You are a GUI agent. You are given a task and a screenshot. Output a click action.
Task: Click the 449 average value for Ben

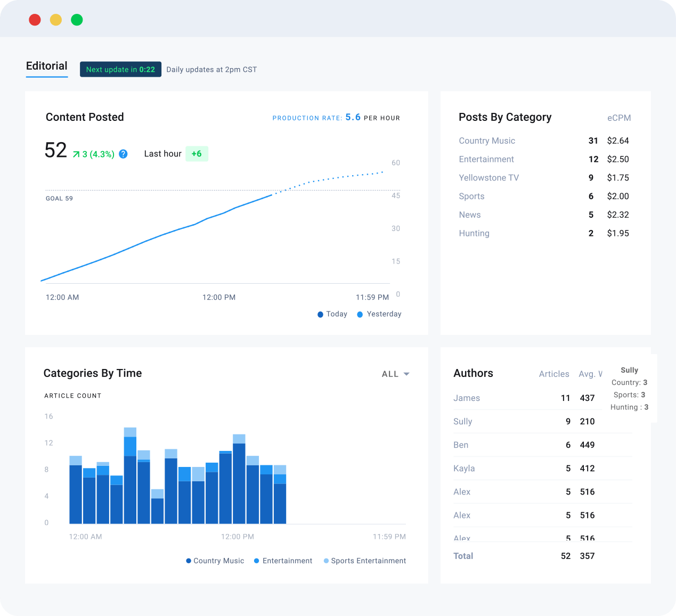(587, 445)
